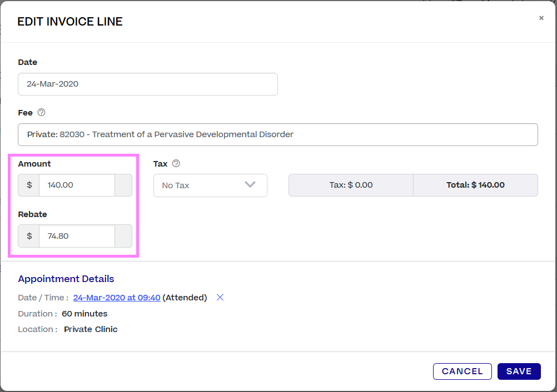Open the 24-Mar-2020 at 09:40 appointment link

[116, 297]
